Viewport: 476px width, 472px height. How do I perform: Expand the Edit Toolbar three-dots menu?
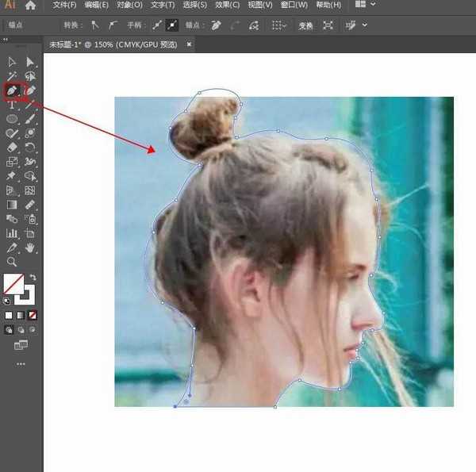click(21, 364)
